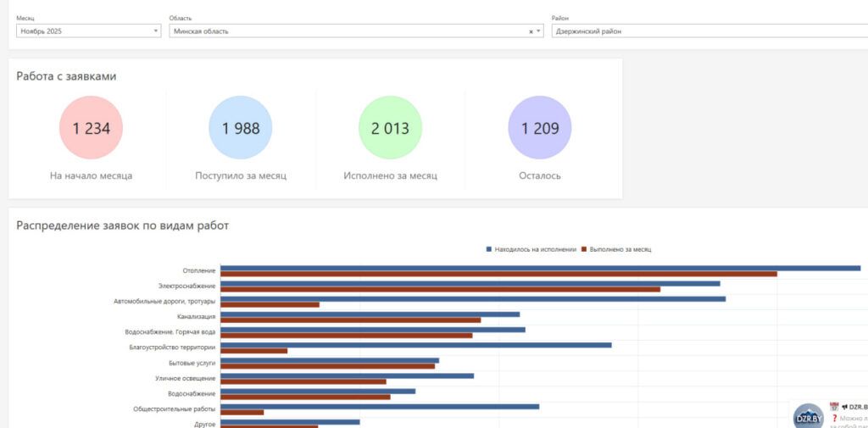This screenshot has height=428, width=868.
Task: Click the blue Автомобильные дороги, тротуары bar
Action: [472, 298]
